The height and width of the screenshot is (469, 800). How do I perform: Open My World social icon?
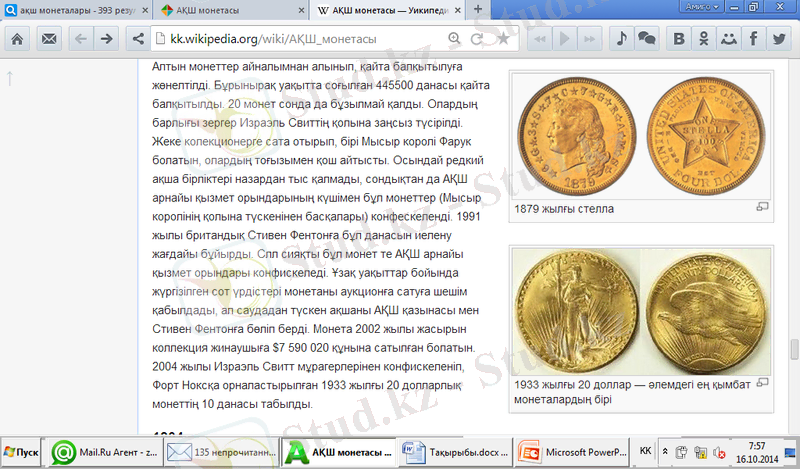[x=729, y=39]
